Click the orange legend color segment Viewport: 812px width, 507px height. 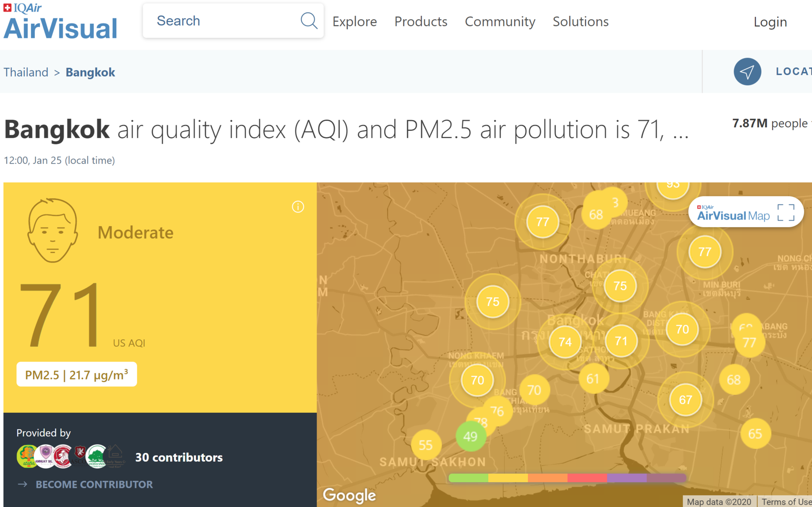click(x=547, y=478)
